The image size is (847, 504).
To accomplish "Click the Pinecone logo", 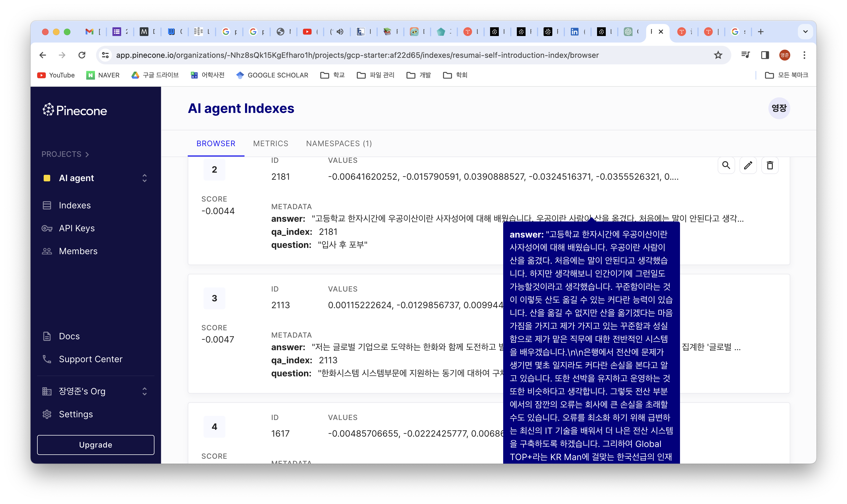I will pyautogui.click(x=75, y=110).
